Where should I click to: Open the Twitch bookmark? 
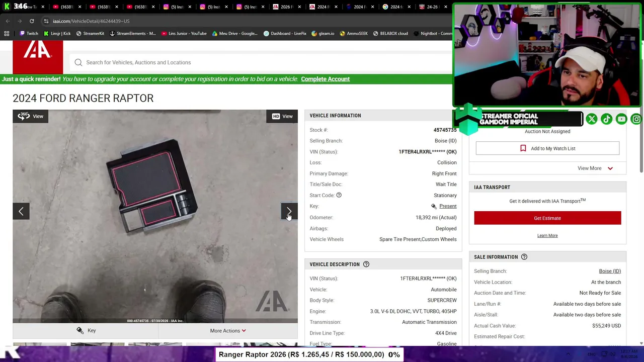tap(29, 34)
